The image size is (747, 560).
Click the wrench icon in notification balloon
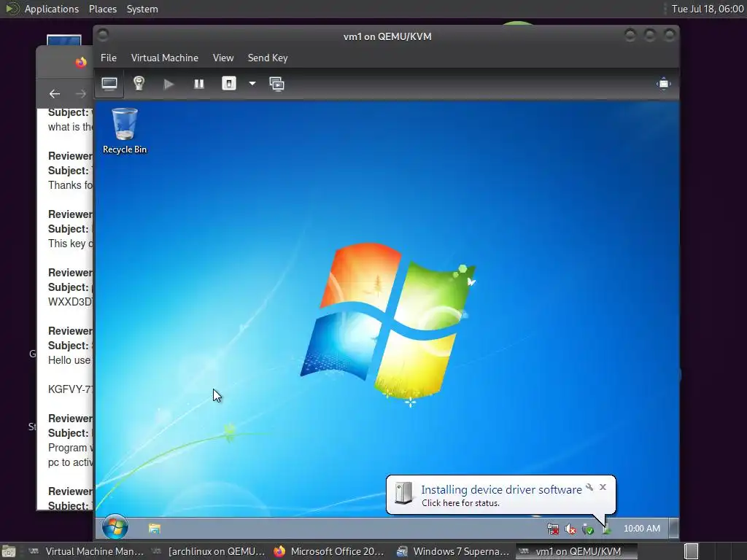coord(589,487)
